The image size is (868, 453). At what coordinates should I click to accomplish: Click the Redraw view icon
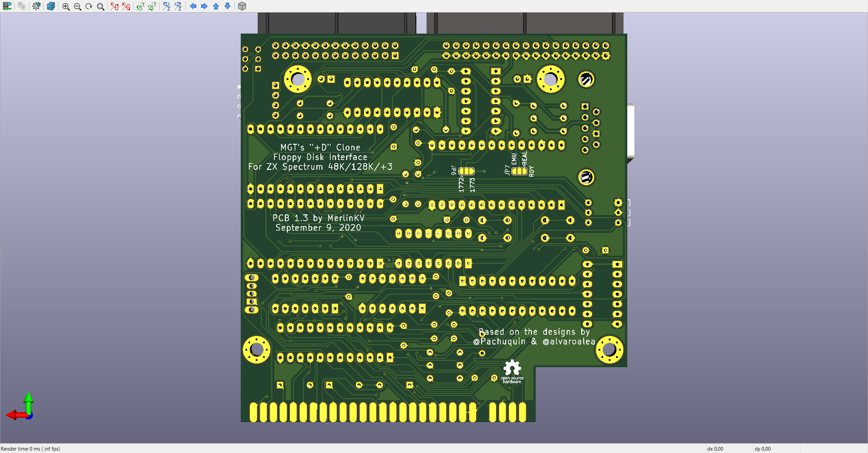point(89,6)
